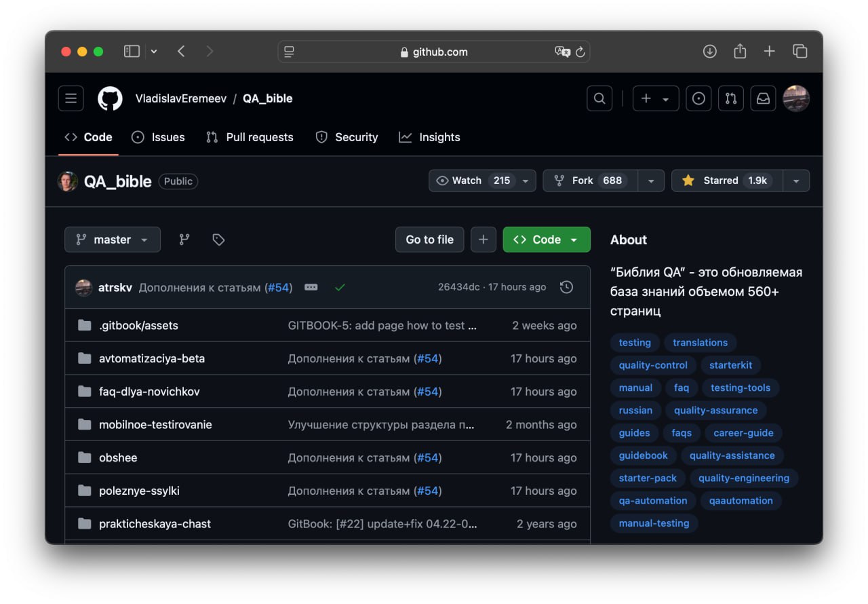Screen dimensions: 868x604
Task: Click the plus add file button
Action: click(x=484, y=240)
